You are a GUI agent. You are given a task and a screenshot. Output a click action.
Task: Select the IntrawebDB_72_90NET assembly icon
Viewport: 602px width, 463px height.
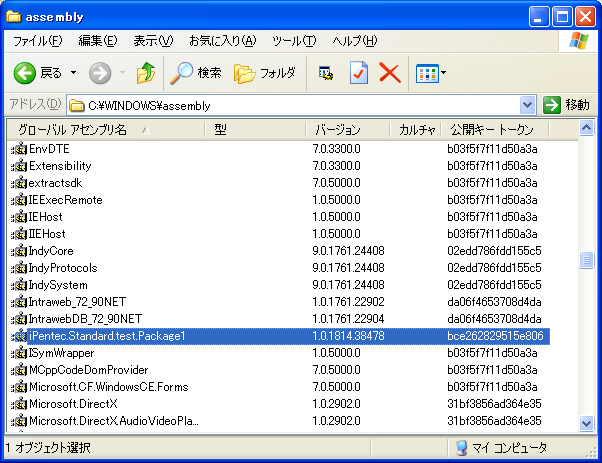coord(19,319)
